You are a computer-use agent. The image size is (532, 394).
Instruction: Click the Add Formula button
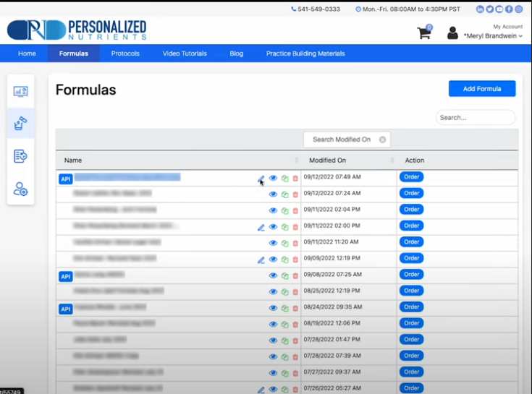[x=481, y=89]
